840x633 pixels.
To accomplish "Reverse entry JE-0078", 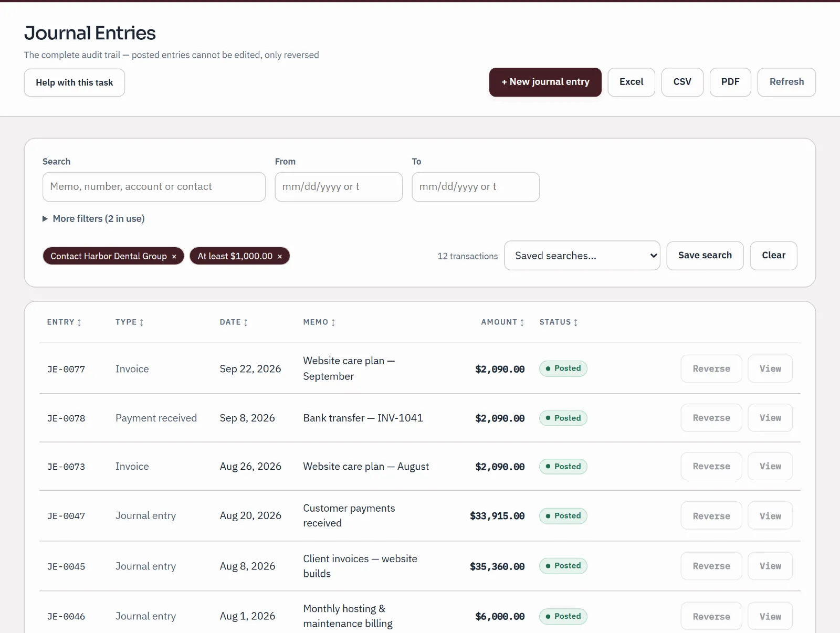I will pos(711,418).
